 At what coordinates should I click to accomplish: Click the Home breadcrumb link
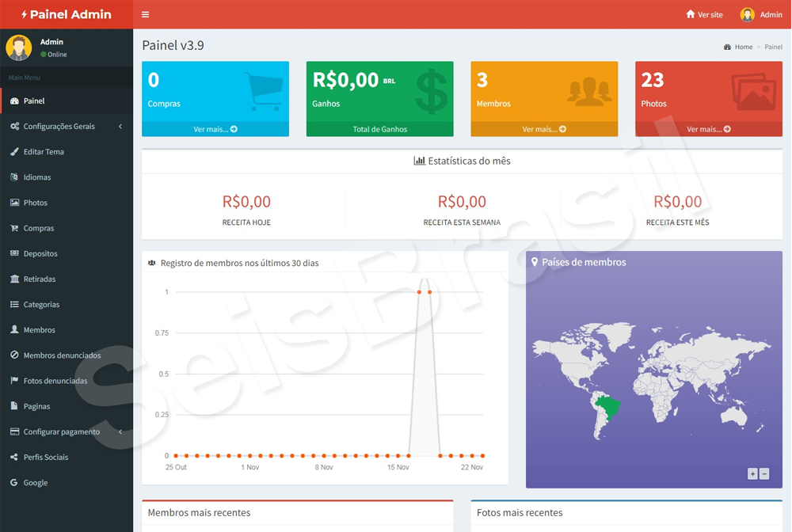743,47
